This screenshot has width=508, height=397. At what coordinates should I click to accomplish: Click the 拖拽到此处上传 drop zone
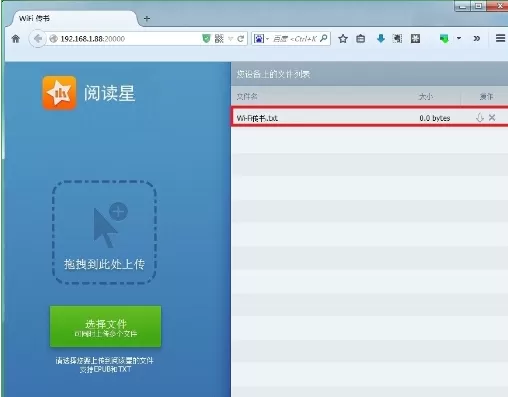point(104,232)
